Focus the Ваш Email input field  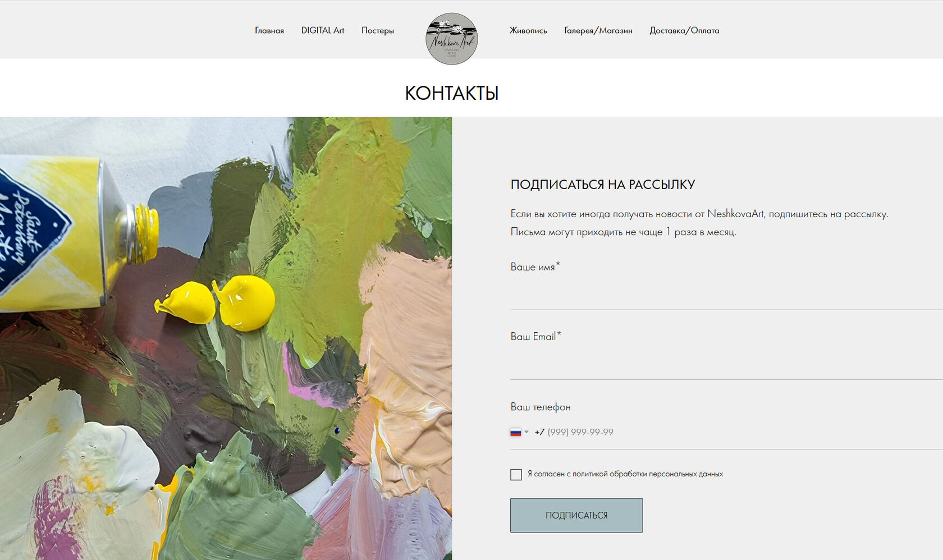click(726, 364)
